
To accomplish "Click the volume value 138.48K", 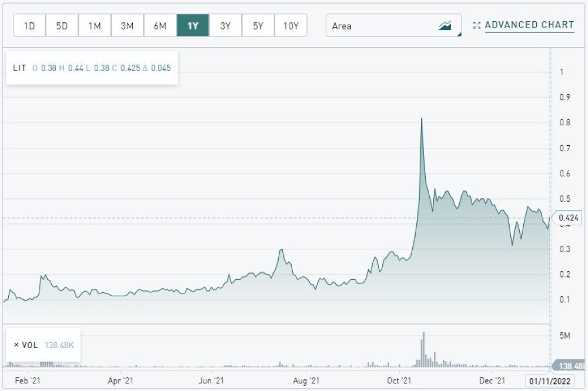I will pos(59,345).
